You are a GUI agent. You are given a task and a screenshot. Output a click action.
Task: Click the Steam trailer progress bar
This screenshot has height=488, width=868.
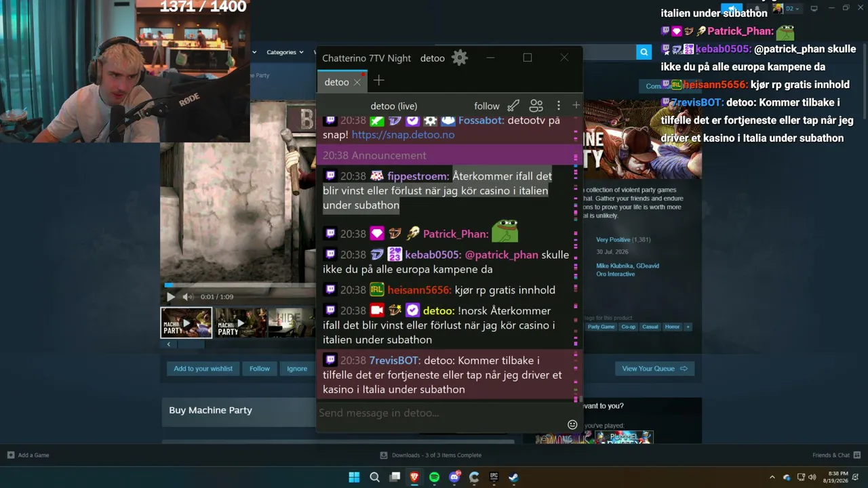tap(239, 285)
